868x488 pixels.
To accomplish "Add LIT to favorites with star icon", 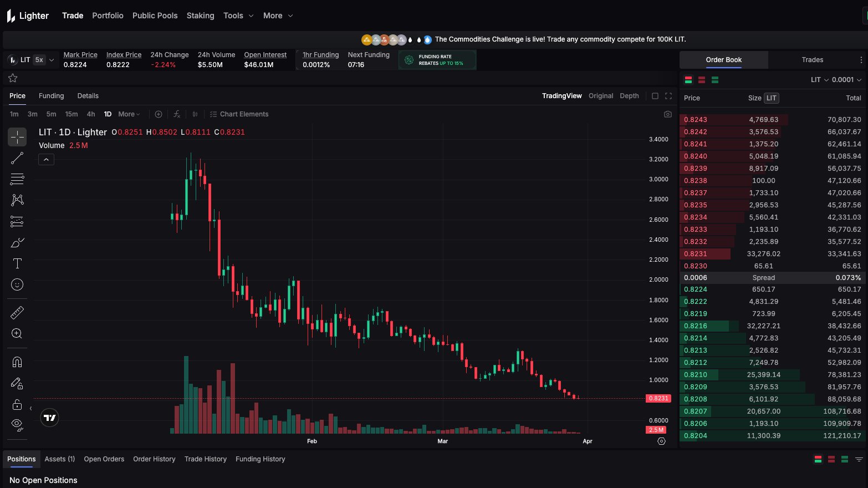I will (13, 78).
